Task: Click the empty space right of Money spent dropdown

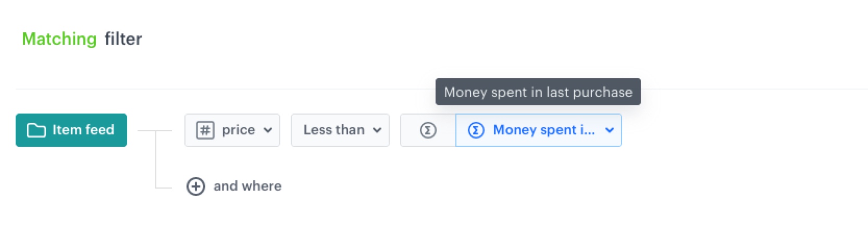Action: click(x=729, y=130)
